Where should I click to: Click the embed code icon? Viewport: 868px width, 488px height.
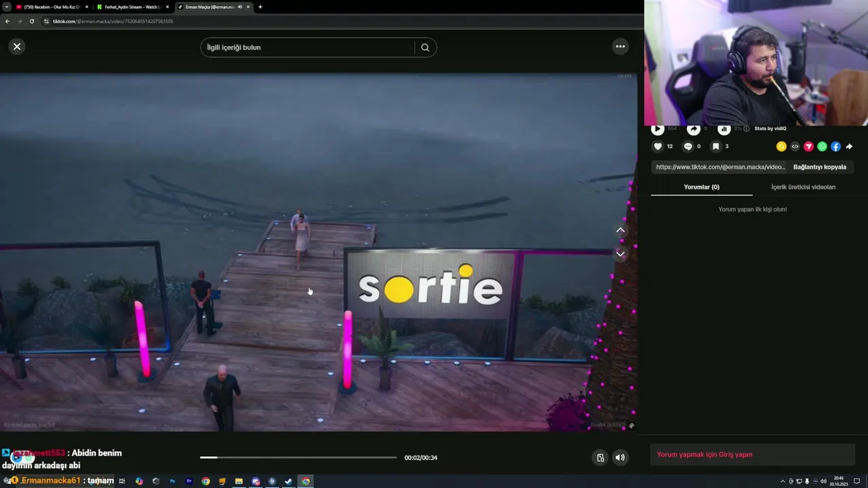click(x=795, y=146)
